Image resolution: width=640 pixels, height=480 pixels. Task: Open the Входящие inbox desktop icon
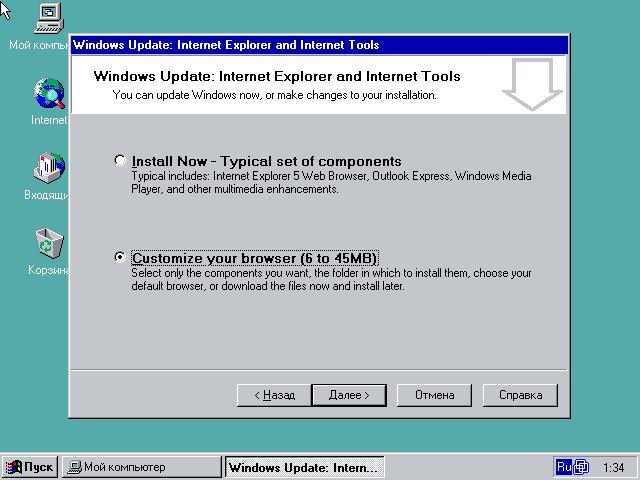[48, 168]
